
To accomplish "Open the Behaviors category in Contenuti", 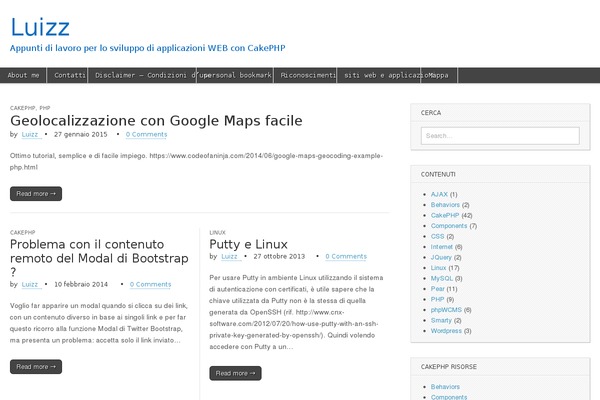I will tap(445, 205).
